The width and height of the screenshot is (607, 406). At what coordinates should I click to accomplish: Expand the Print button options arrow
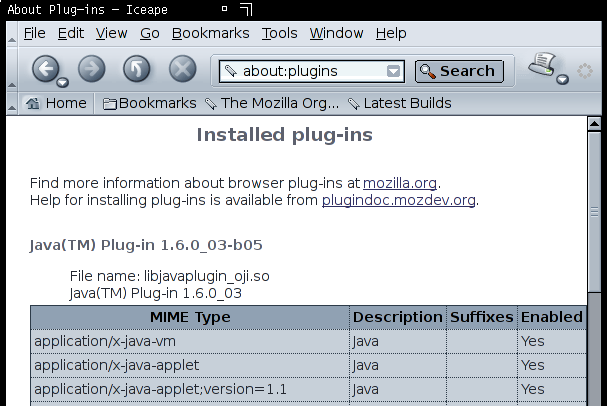point(562,80)
